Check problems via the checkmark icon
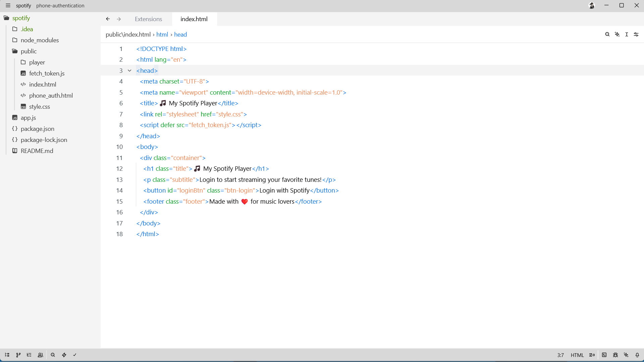The width and height of the screenshot is (644, 362). (75, 355)
